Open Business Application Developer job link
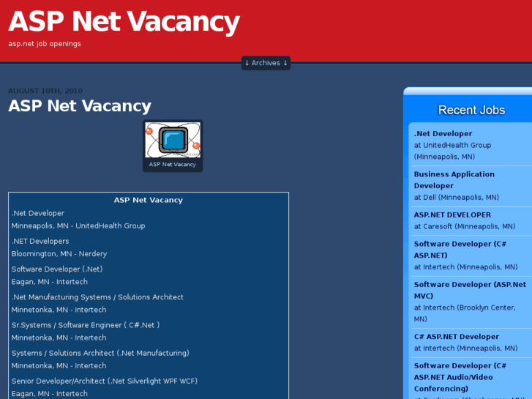Screen dimensions: 532x399 click(454, 180)
